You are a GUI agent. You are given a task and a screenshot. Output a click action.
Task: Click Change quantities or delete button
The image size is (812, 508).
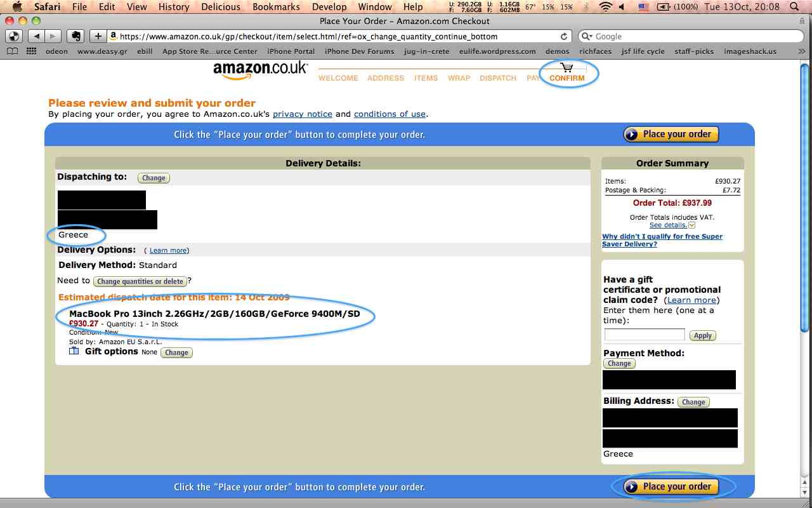click(140, 281)
